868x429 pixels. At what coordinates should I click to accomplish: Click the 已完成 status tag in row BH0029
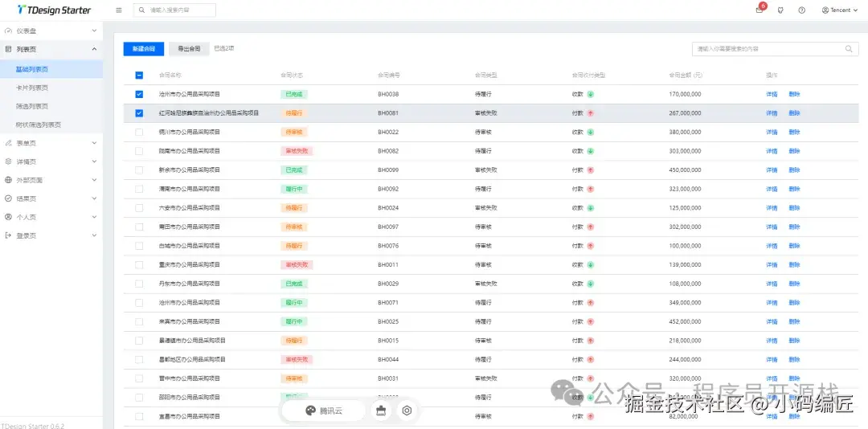coord(294,284)
